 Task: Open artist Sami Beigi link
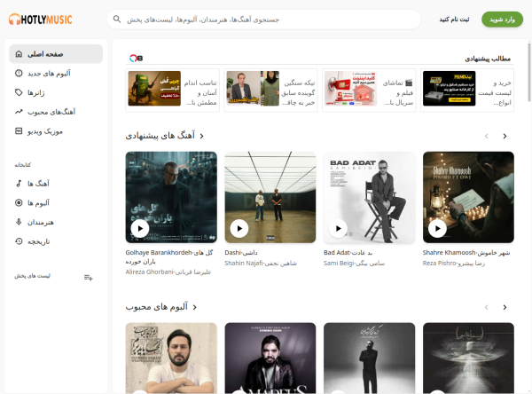354,263
